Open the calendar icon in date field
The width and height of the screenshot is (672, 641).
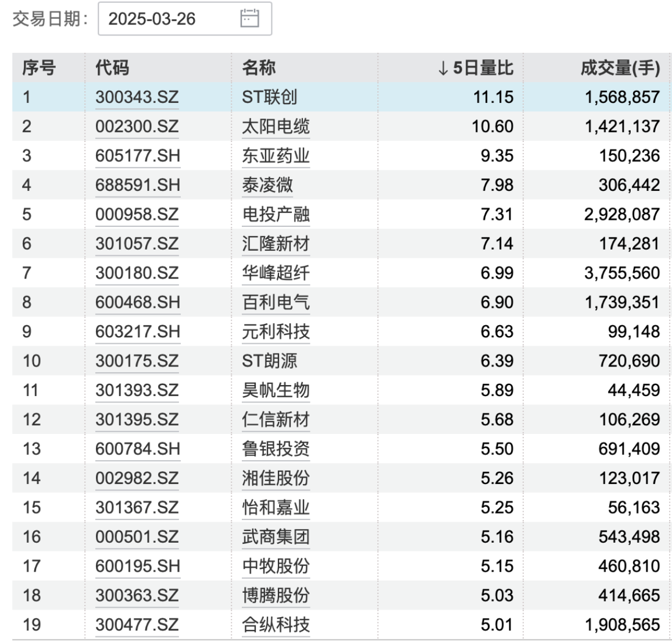point(249,19)
